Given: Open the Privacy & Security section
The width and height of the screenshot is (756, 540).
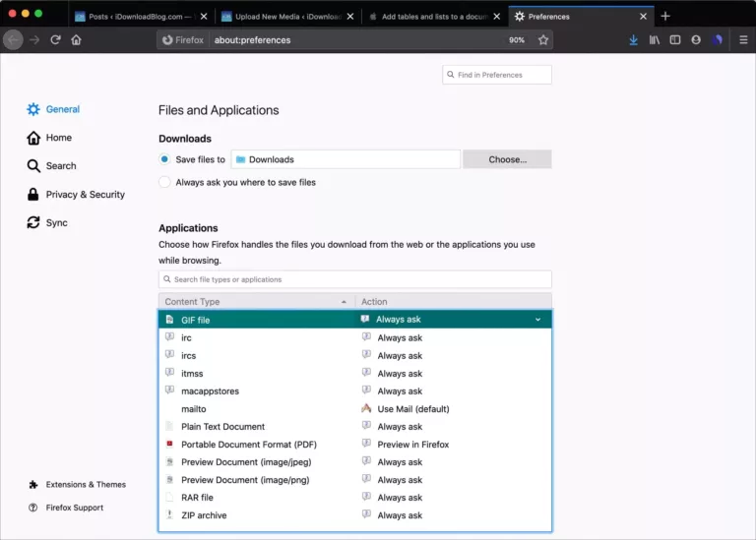Looking at the screenshot, I should (85, 195).
